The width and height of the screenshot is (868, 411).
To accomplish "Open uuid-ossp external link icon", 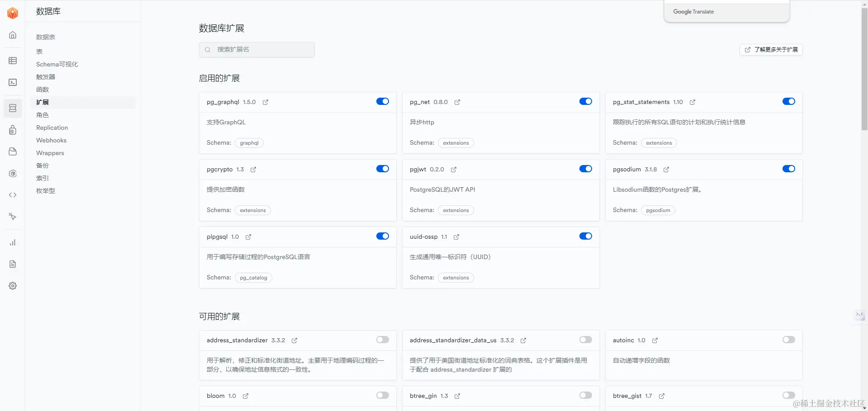I will [456, 237].
